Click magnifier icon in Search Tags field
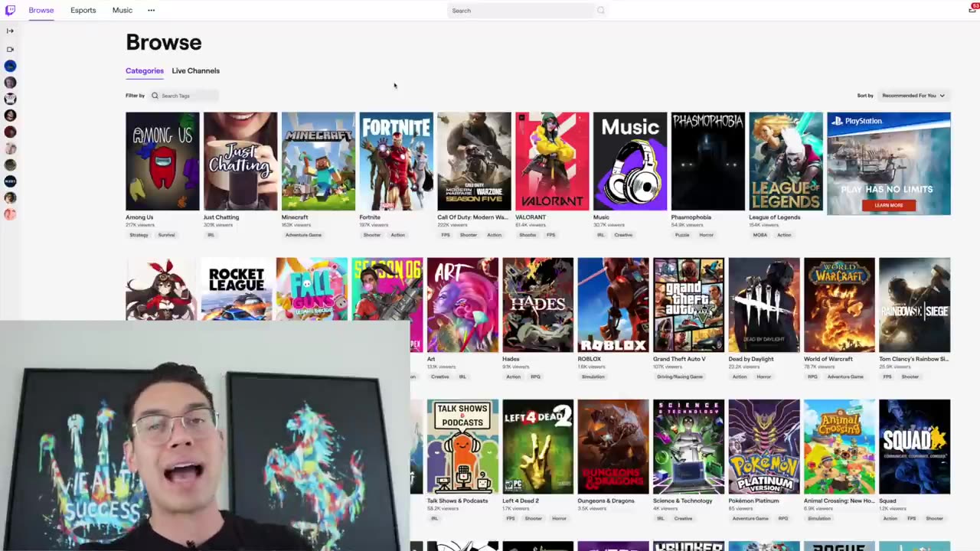This screenshot has height=551, width=980. tap(155, 96)
